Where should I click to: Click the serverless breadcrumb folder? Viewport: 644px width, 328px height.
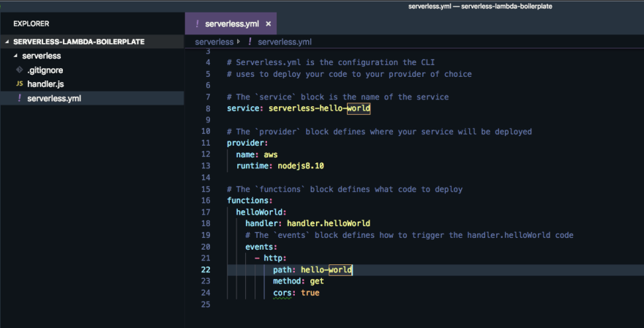pyautogui.click(x=214, y=42)
